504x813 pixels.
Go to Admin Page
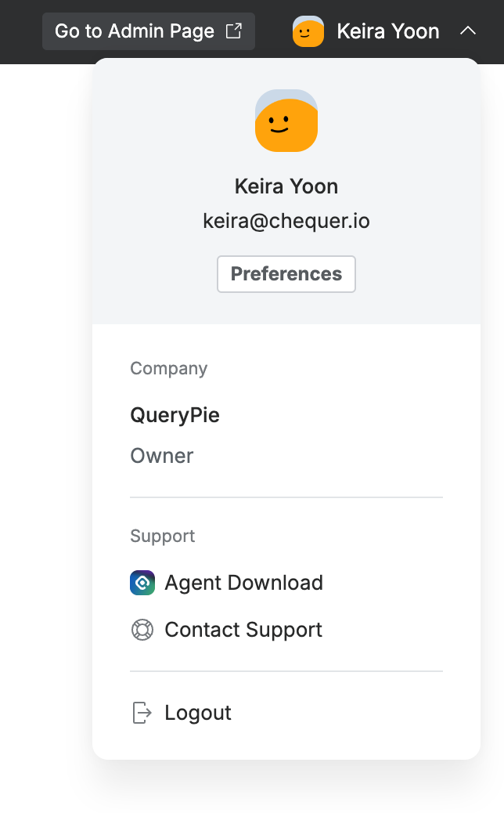pos(135,31)
